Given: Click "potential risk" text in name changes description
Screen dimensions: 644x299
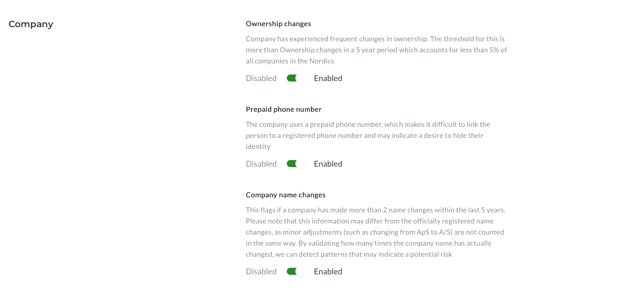Looking at the screenshot, I should [x=431, y=254].
